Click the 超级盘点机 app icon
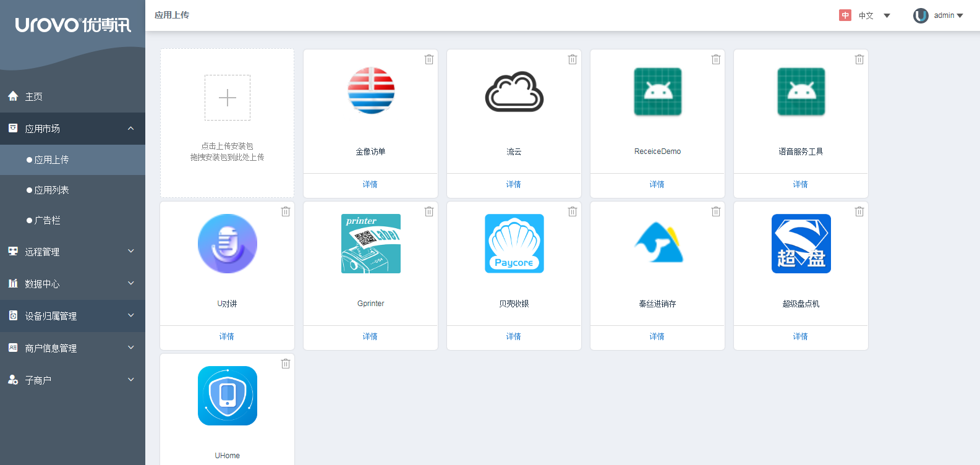 pyautogui.click(x=801, y=244)
